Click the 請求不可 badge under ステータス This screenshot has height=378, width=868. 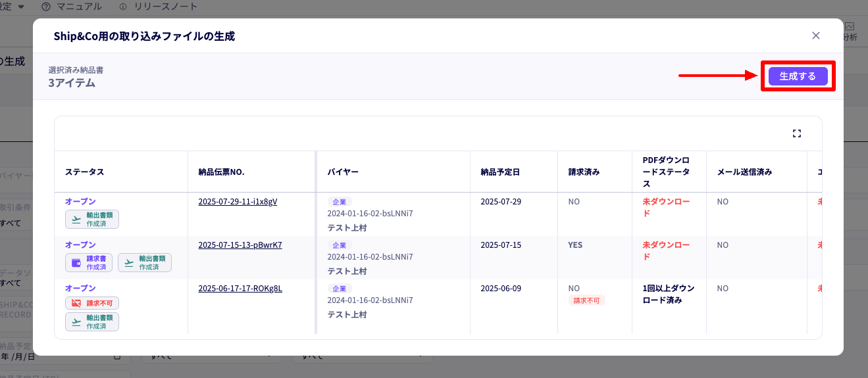(92, 303)
